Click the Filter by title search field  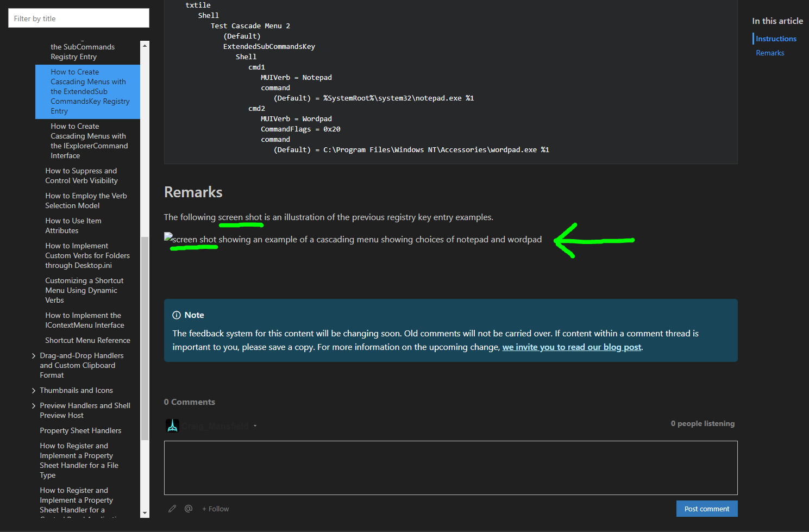click(x=78, y=18)
